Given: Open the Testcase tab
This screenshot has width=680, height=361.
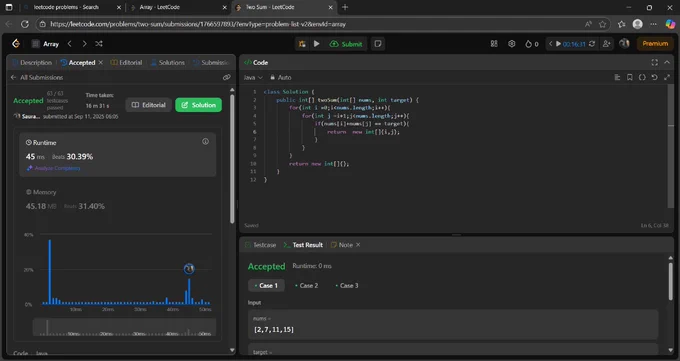Looking at the screenshot, I should [x=260, y=245].
